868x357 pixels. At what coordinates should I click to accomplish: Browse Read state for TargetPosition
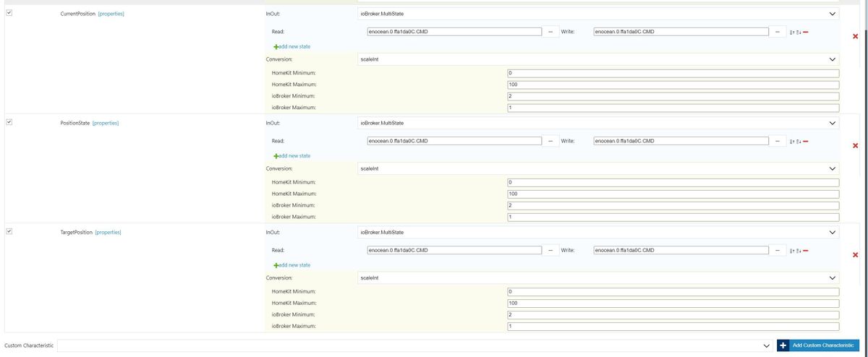(550, 250)
